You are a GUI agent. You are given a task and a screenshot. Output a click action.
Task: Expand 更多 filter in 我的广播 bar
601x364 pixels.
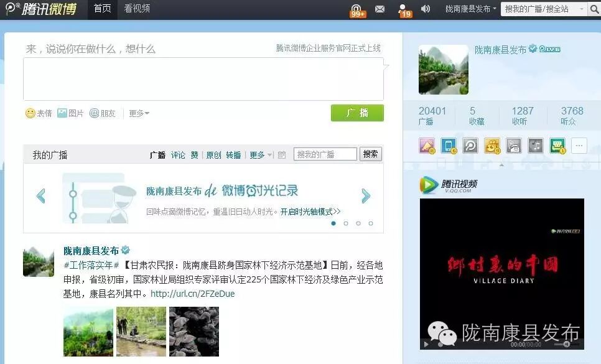click(261, 155)
